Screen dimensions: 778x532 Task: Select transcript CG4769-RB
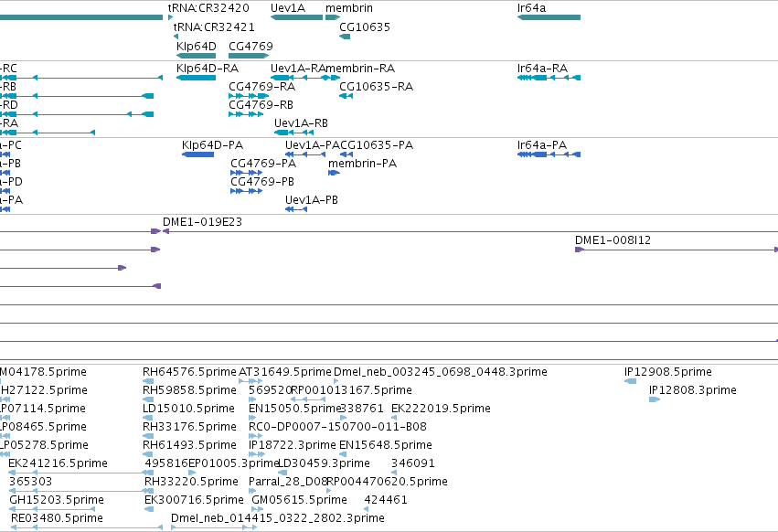tap(246, 114)
